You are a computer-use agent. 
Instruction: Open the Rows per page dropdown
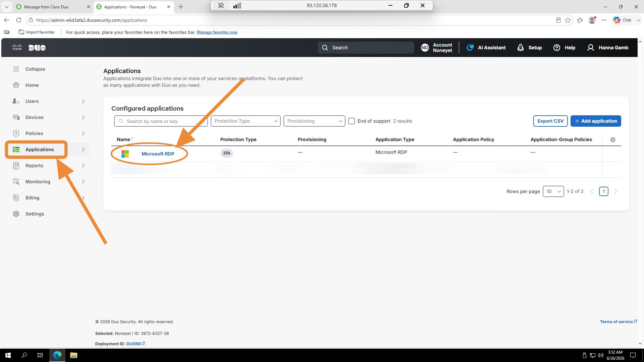553,191
